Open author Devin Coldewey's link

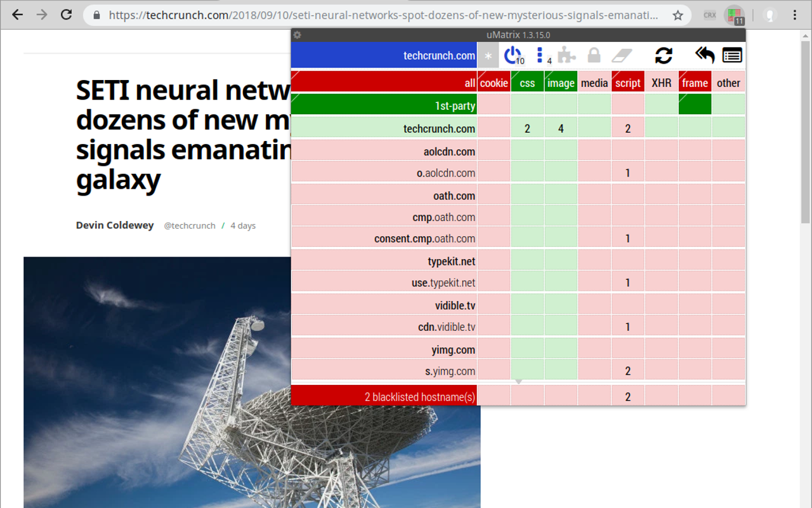115,225
